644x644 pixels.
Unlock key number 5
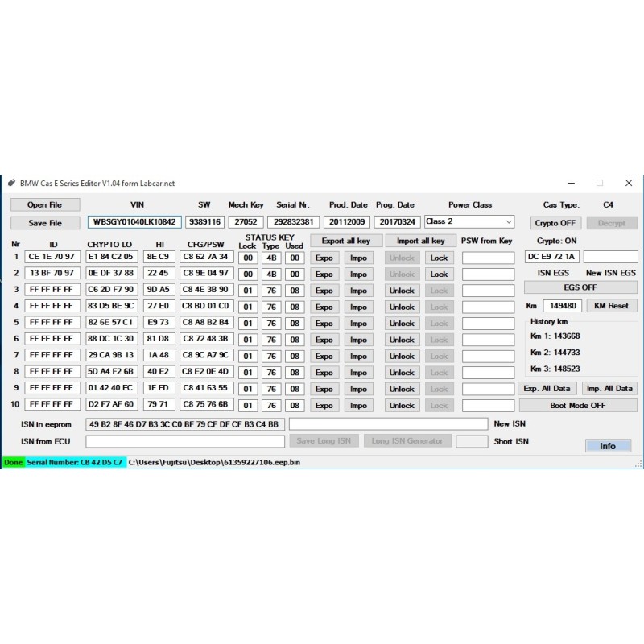(402, 324)
